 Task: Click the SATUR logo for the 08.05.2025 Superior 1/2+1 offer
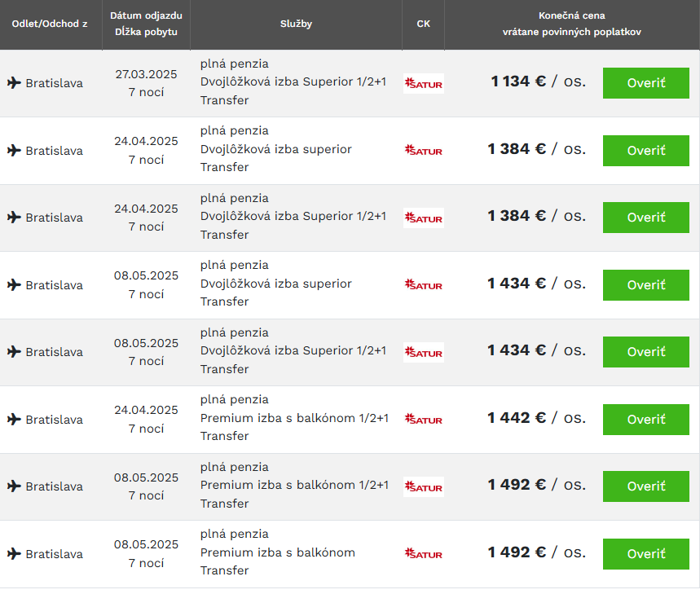[424, 352]
